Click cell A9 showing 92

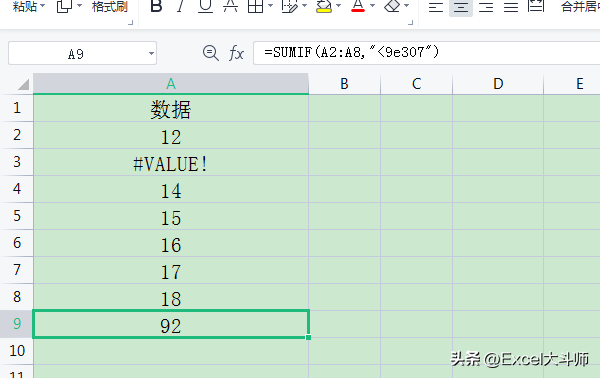(x=171, y=324)
